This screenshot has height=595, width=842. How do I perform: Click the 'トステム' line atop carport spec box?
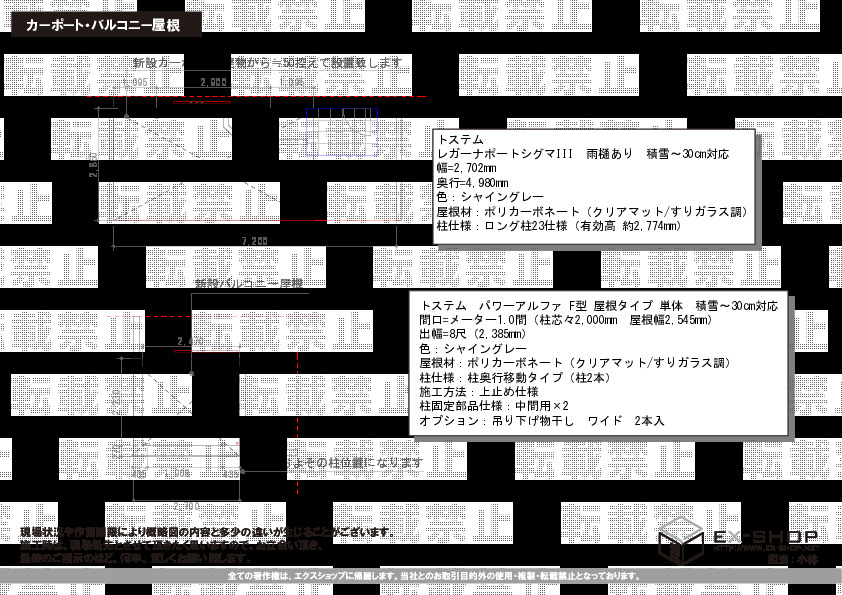(x=461, y=140)
